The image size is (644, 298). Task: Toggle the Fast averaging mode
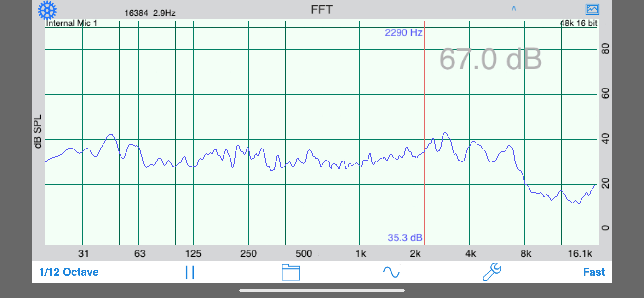pos(594,272)
